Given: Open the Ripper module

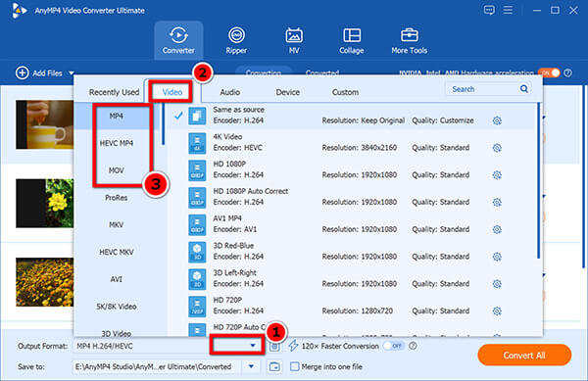Looking at the screenshot, I should pos(236,40).
